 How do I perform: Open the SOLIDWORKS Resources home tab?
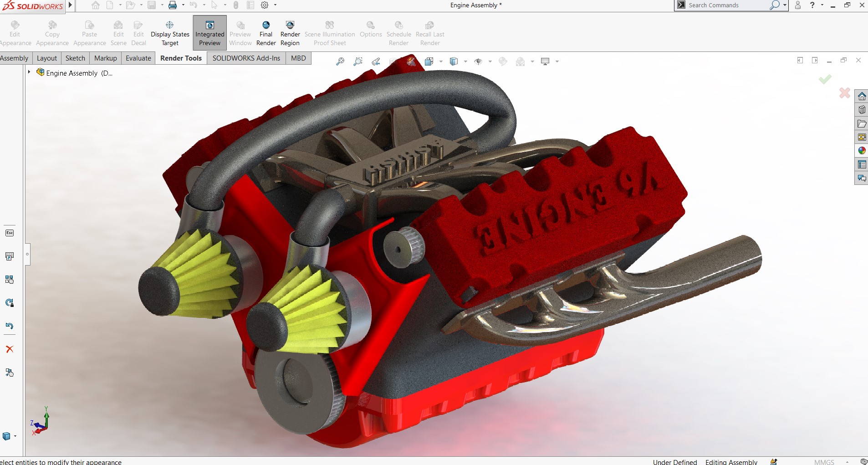point(862,96)
